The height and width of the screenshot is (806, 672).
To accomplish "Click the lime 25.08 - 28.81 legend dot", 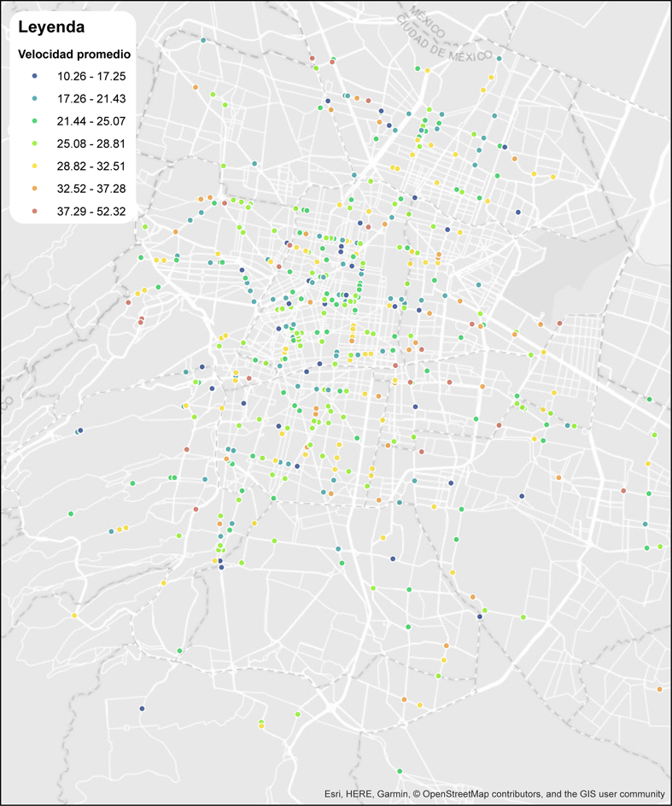I will (x=36, y=143).
